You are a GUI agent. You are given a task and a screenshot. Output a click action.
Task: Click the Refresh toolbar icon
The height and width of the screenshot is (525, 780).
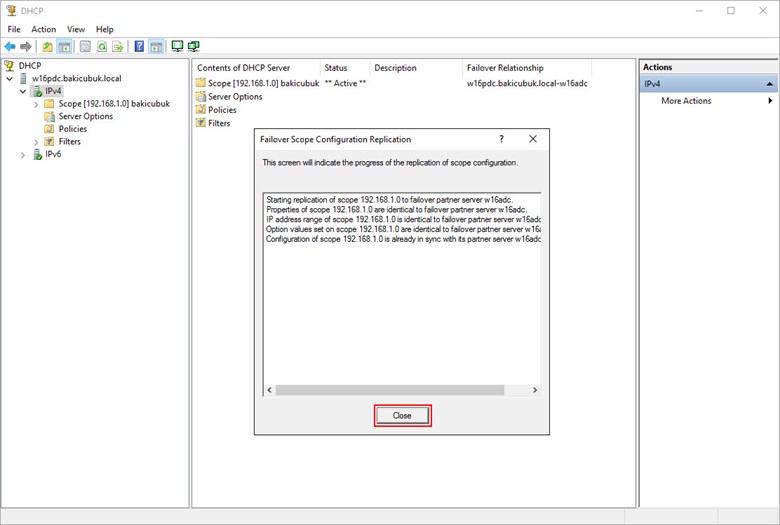tap(101, 46)
